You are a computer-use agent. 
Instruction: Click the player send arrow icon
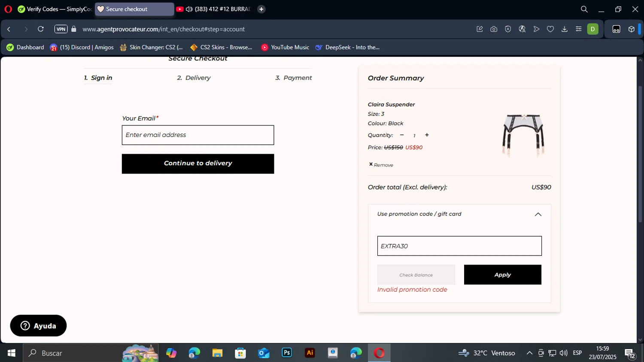(x=536, y=29)
